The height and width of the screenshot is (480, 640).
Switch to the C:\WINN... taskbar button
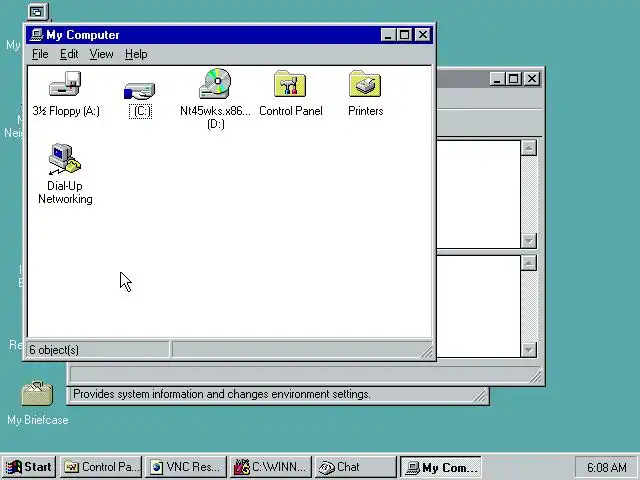pyautogui.click(x=271, y=467)
